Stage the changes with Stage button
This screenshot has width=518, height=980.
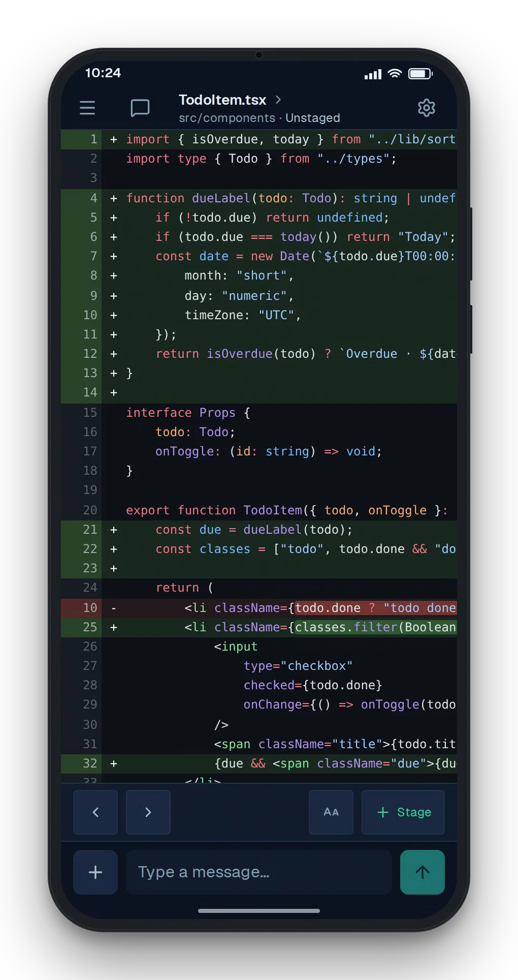coord(403,812)
